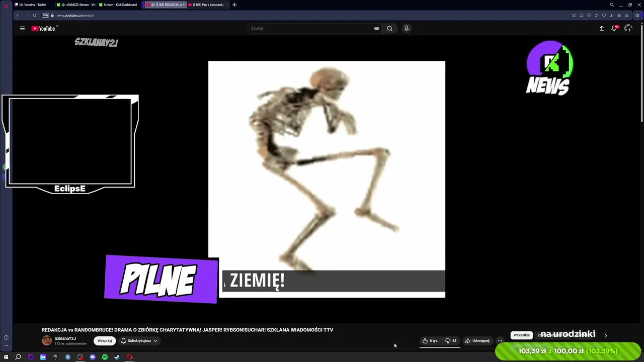Click the Opera menu logo
644x362 pixels.
[7, 5]
